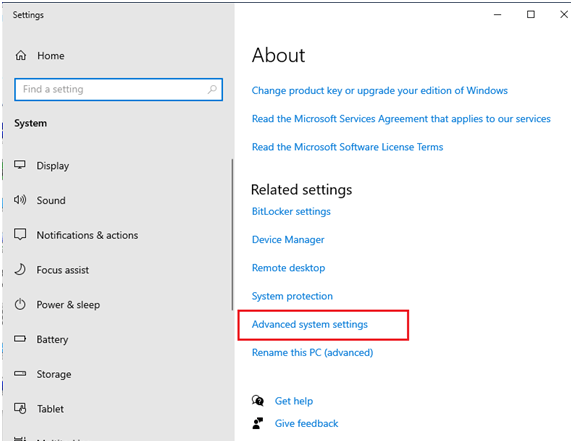The image size is (573, 443).
Task: Click the Power & sleep icon
Action: 20,304
